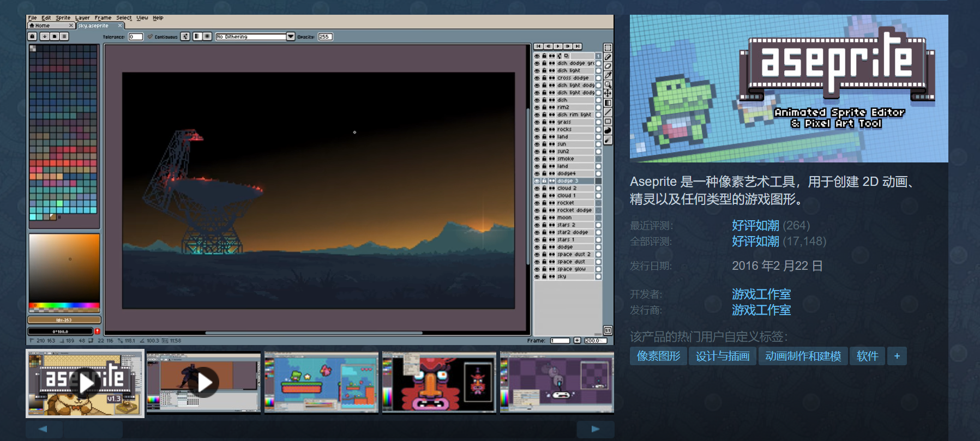The width and height of the screenshot is (980, 441).
Task: Click the hue spectrum bar below color picker
Action: click(64, 305)
